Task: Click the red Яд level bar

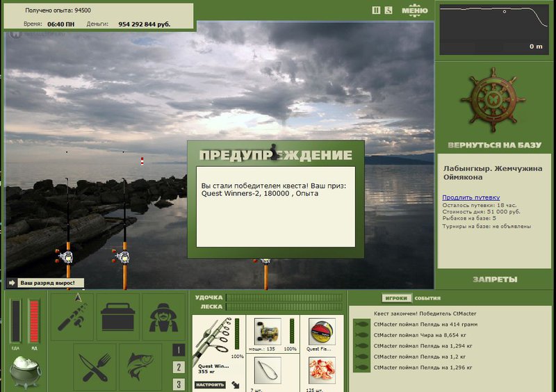Action: point(34,321)
